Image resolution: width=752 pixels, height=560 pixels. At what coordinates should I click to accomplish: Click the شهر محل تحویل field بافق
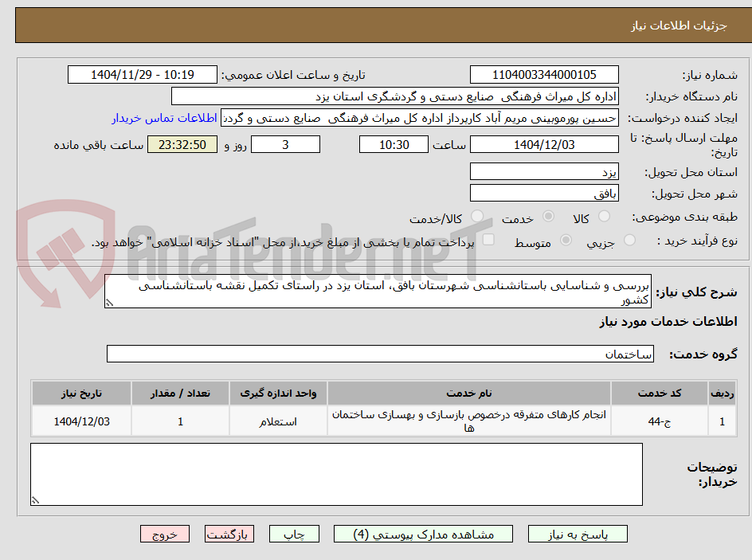tap(544, 194)
